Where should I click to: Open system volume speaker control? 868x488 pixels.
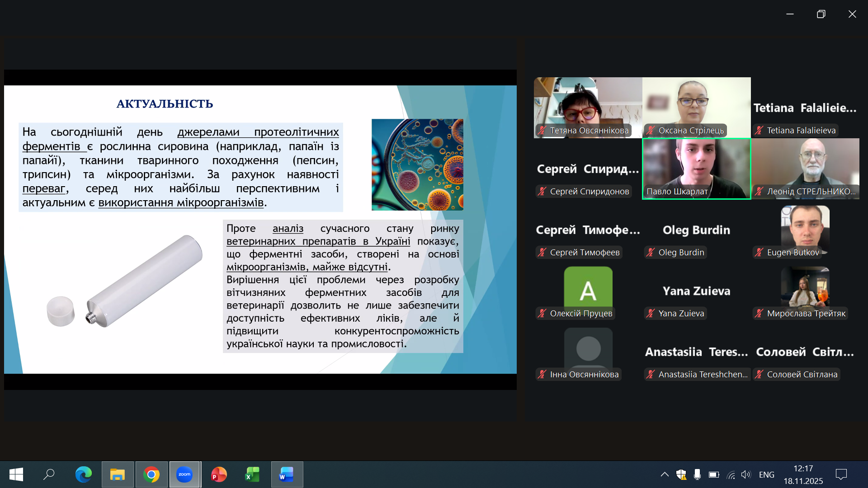click(x=746, y=474)
